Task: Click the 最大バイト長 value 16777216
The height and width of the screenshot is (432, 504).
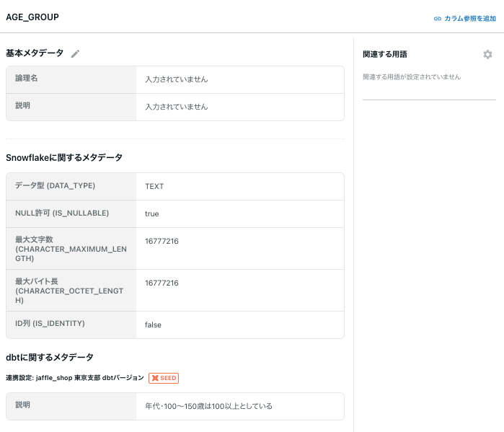Action: pyautogui.click(x=162, y=283)
